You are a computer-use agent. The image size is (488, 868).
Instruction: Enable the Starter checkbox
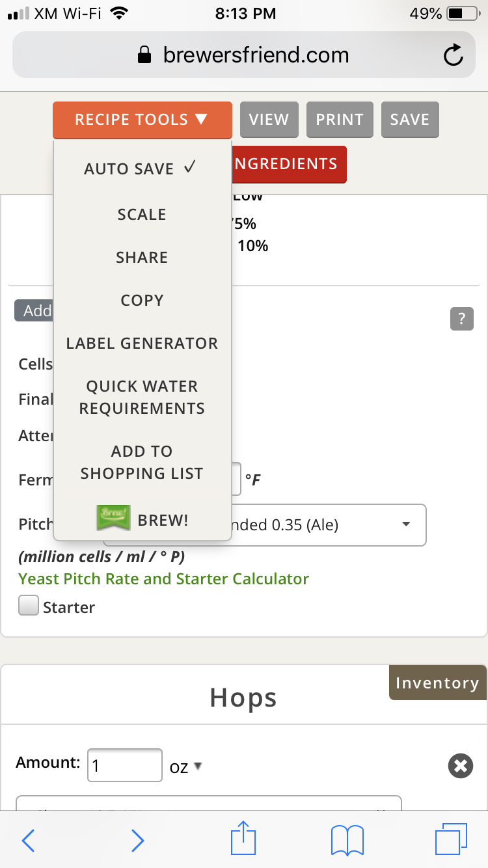[x=29, y=606]
